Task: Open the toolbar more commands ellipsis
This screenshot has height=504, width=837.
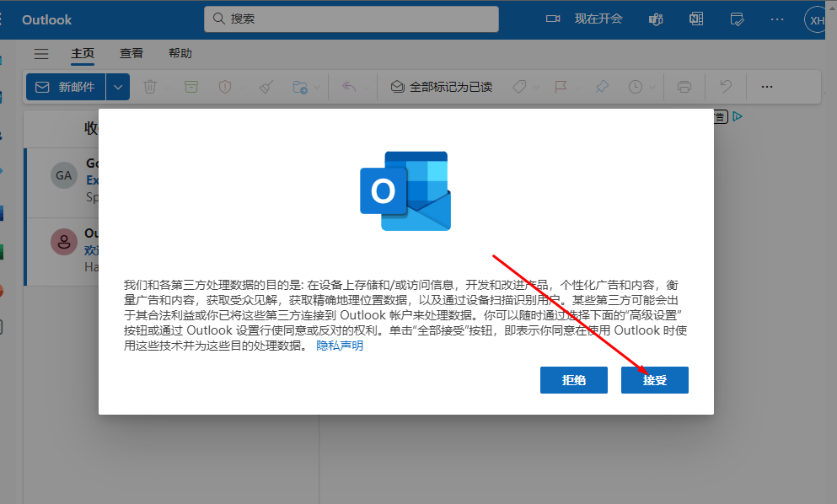Action: tap(767, 87)
